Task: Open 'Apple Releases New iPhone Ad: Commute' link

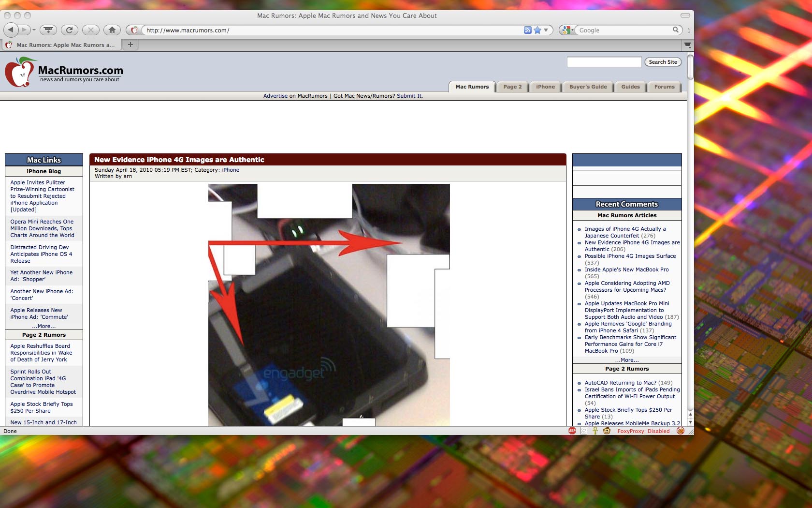Action: click(39, 314)
